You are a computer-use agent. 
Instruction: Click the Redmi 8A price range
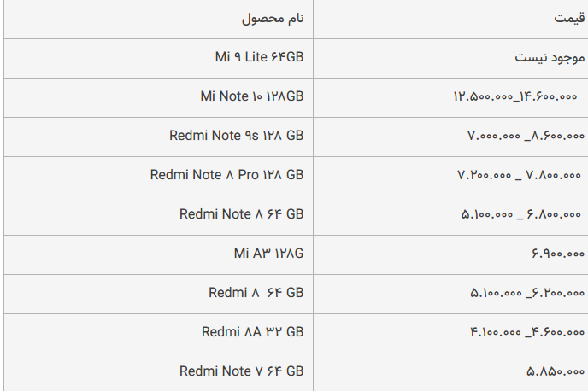tap(527, 333)
